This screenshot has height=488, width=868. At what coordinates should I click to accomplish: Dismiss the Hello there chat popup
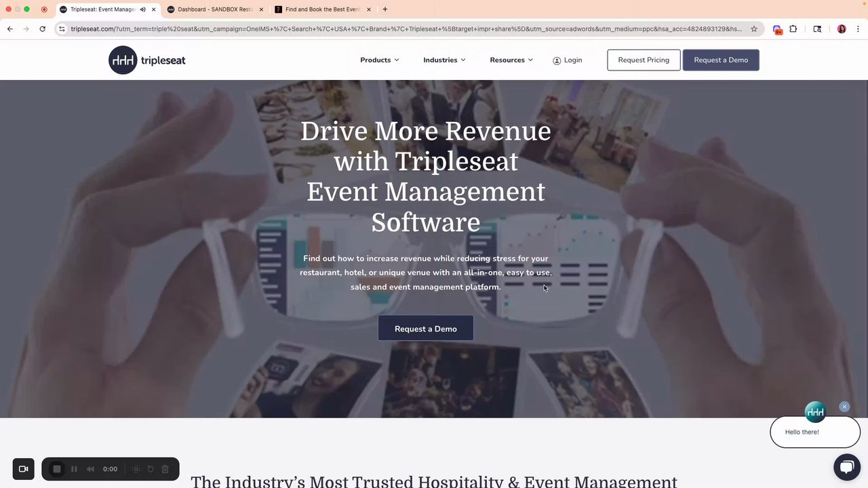pos(844,407)
